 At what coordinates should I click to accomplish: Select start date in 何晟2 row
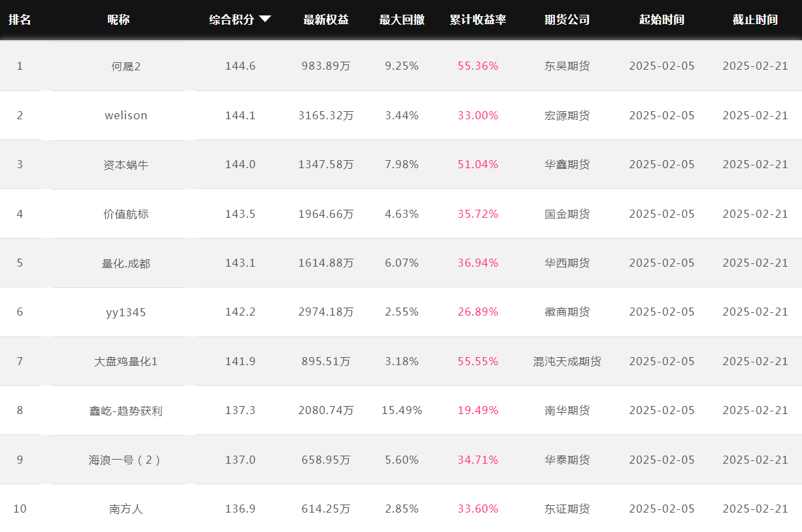coord(662,66)
